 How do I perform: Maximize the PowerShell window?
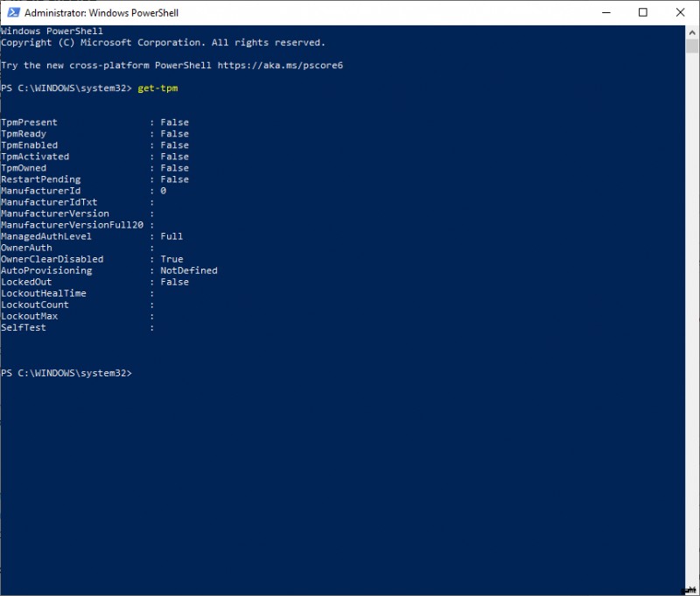point(643,12)
